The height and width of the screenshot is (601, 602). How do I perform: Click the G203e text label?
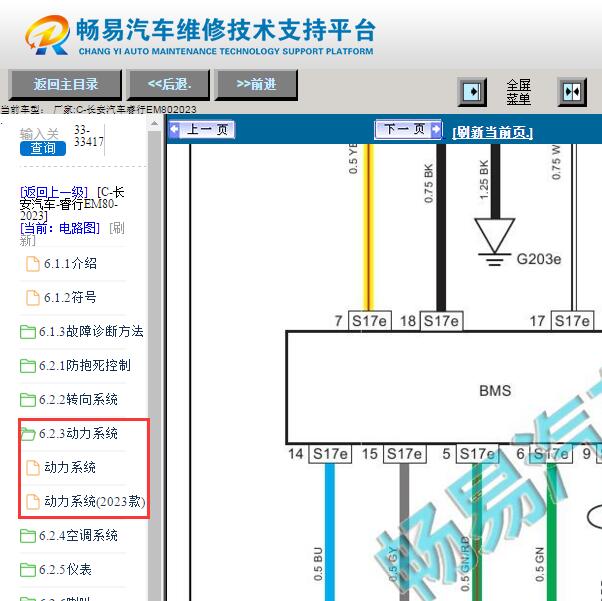(x=539, y=259)
